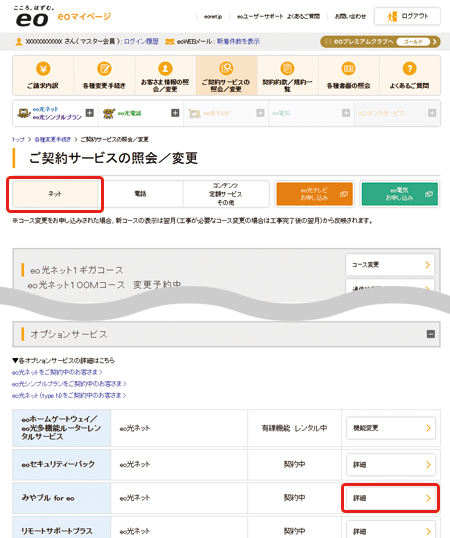Expand the eo光電話 plus button

click(175, 113)
